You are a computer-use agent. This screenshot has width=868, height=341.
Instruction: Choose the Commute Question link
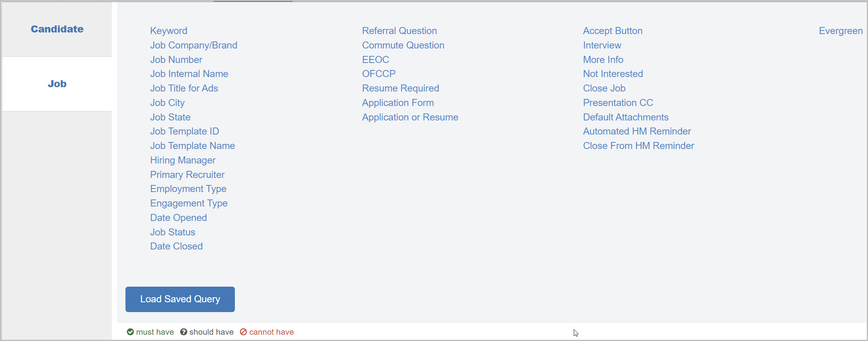click(x=403, y=45)
